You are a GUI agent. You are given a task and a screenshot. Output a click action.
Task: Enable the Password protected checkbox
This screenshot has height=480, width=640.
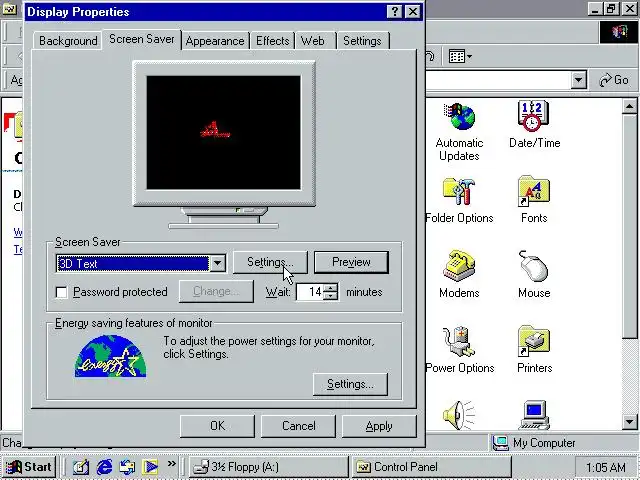(62, 292)
